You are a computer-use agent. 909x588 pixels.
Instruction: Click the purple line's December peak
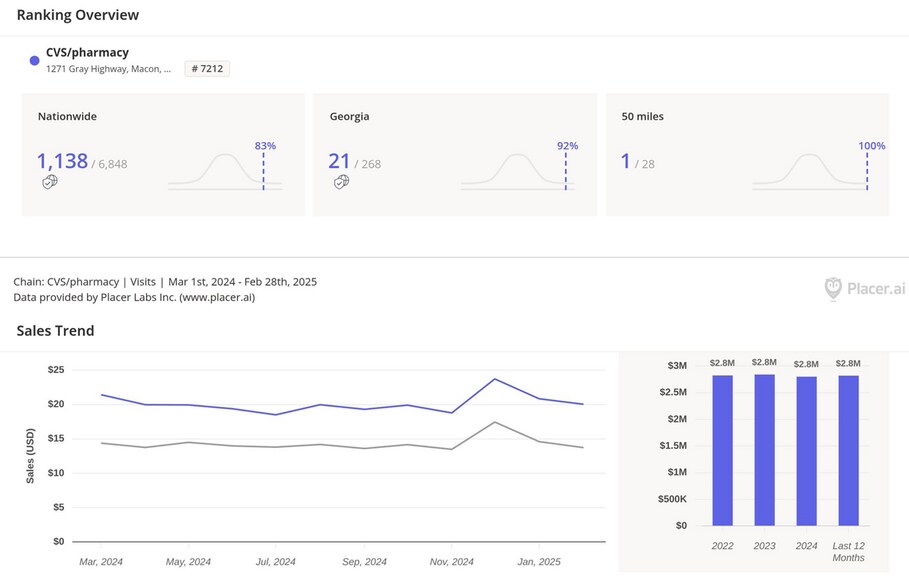(495, 379)
